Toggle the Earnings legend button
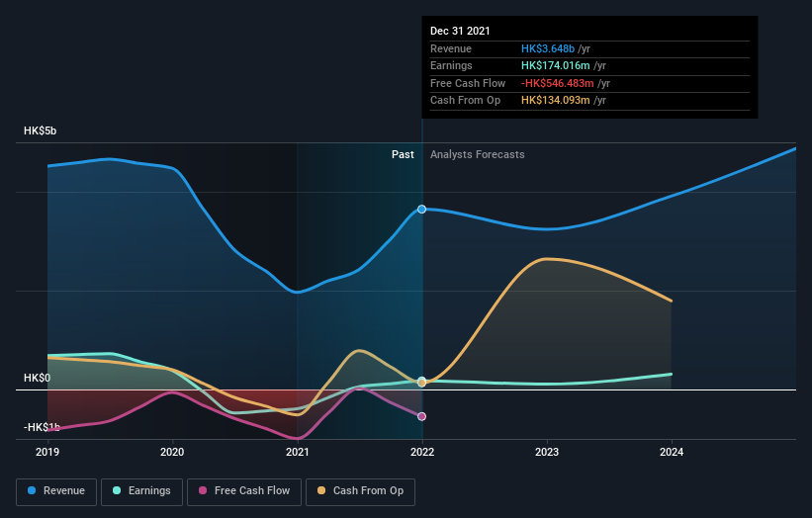 pos(141,491)
